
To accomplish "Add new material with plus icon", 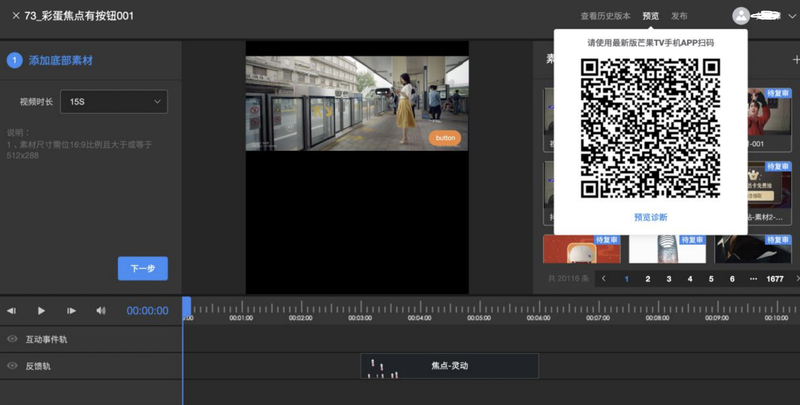I will pyautogui.click(x=795, y=60).
